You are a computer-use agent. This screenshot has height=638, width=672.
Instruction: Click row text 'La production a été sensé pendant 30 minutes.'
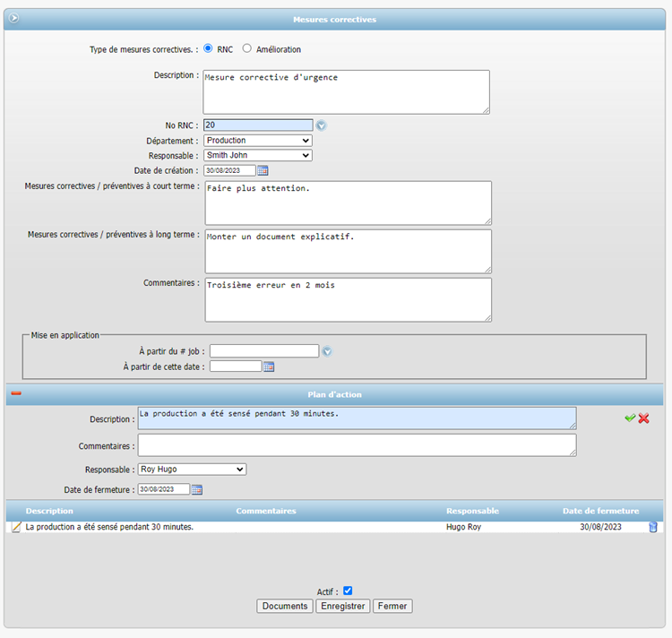click(x=109, y=527)
